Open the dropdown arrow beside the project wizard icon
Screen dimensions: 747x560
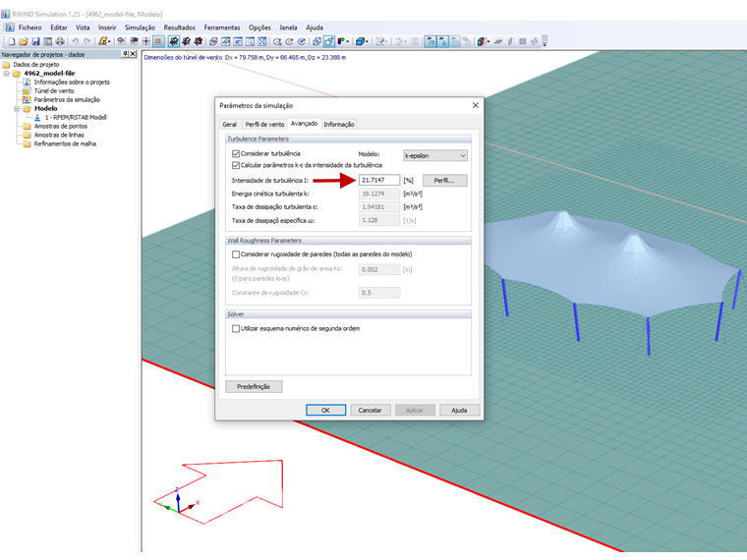[x=109, y=42]
